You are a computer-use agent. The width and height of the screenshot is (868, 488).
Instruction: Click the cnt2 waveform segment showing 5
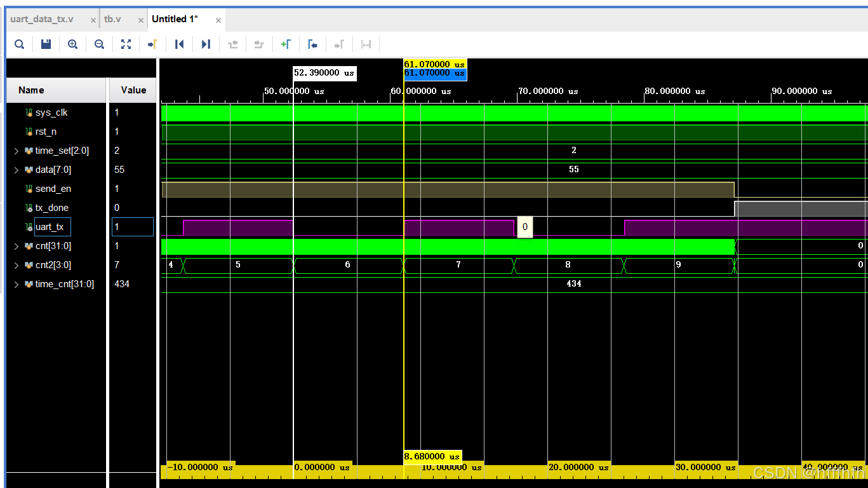point(238,265)
